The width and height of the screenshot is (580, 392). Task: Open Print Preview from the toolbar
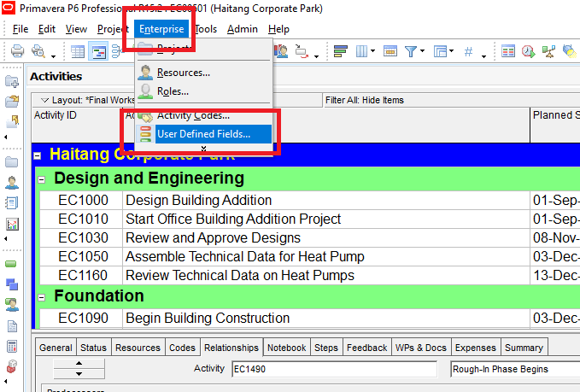(38, 50)
